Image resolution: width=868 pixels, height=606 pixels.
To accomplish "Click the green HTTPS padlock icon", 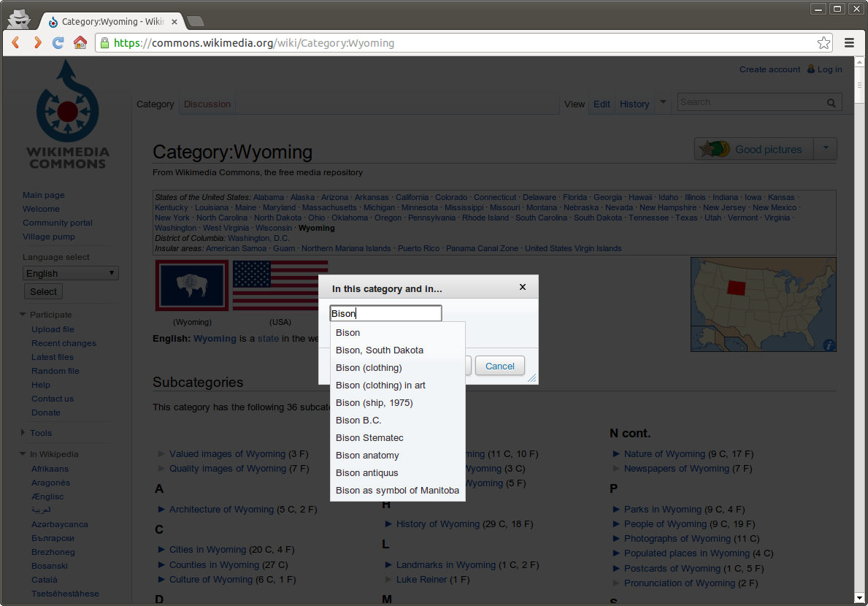I will point(104,42).
